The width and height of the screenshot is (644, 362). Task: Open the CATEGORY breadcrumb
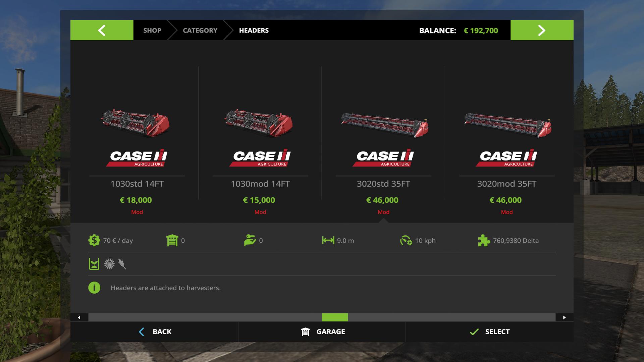[x=200, y=31]
